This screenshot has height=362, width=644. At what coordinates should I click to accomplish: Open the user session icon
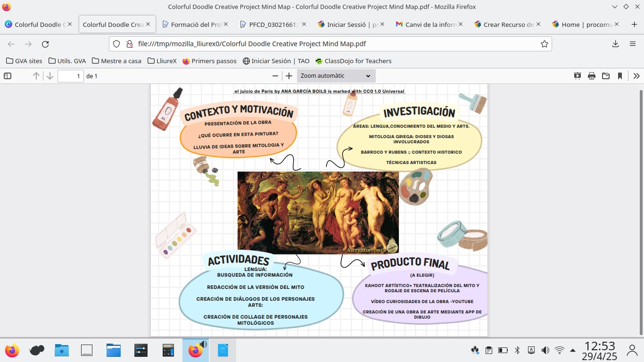click(x=632, y=350)
